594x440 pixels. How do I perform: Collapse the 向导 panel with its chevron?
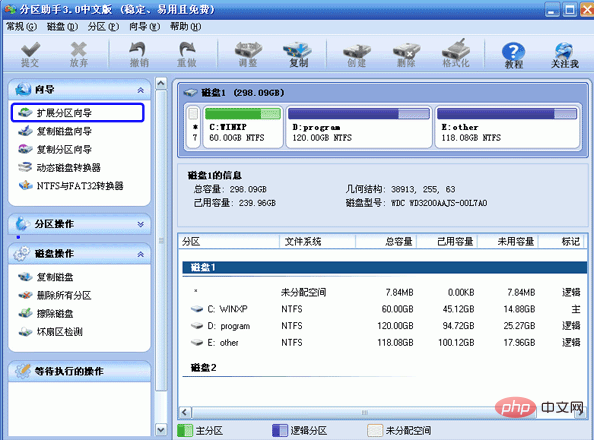pos(141,90)
